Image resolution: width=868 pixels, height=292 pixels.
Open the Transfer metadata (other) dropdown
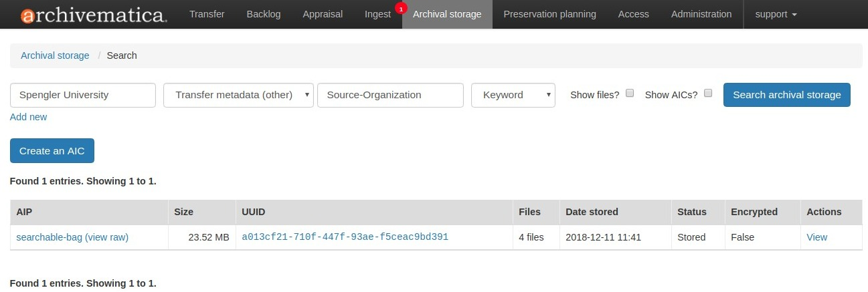238,95
